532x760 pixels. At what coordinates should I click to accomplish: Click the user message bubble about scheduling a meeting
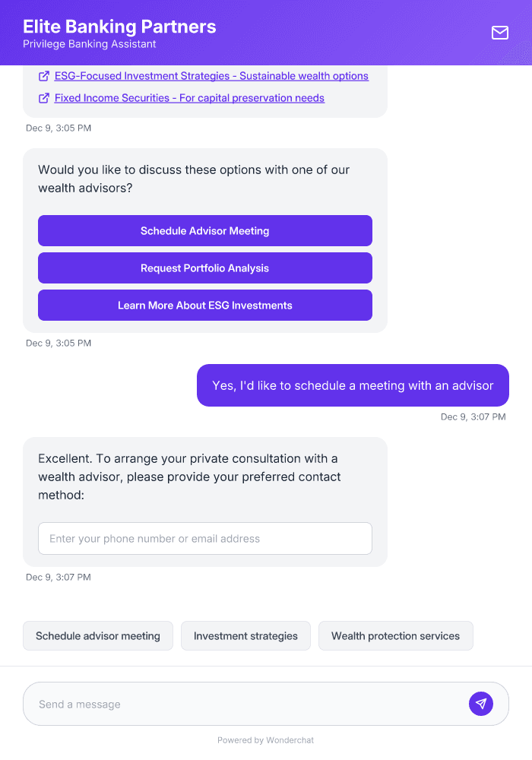point(353,385)
